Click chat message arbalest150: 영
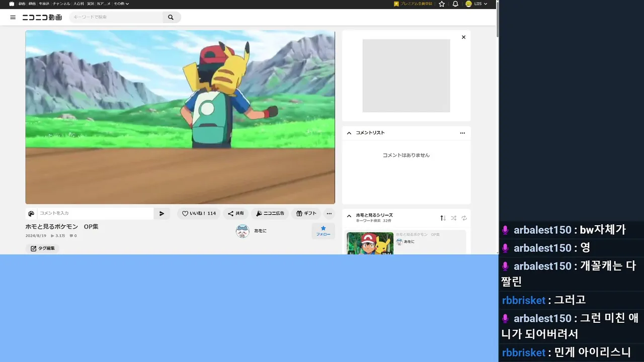This screenshot has width=644, height=362. [546, 248]
